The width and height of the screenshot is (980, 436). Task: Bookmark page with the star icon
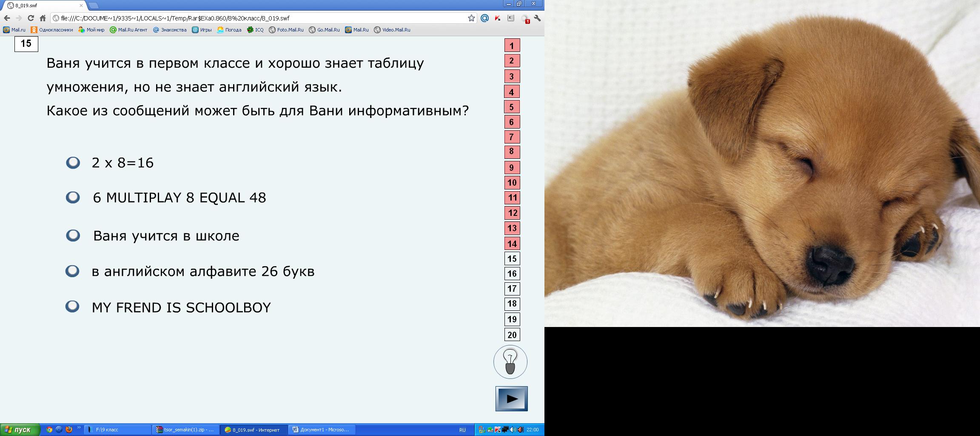click(x=471, y=18)
